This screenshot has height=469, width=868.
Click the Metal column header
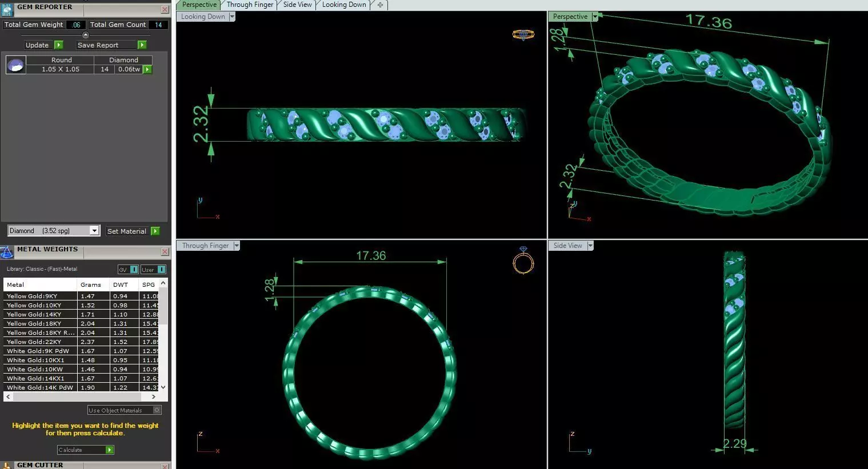(x=40, y=284)
